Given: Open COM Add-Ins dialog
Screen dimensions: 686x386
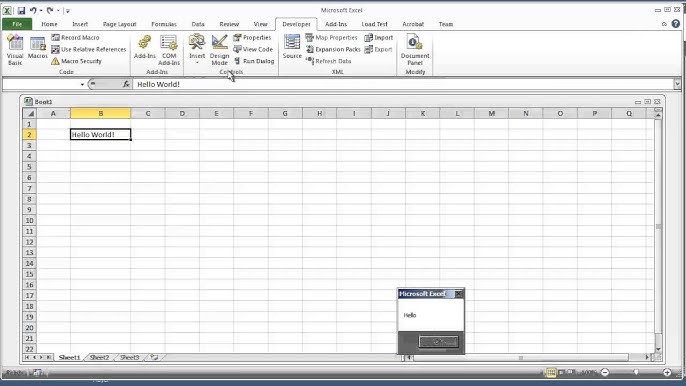Looking at the screenshot, I should tap(169, 50).
